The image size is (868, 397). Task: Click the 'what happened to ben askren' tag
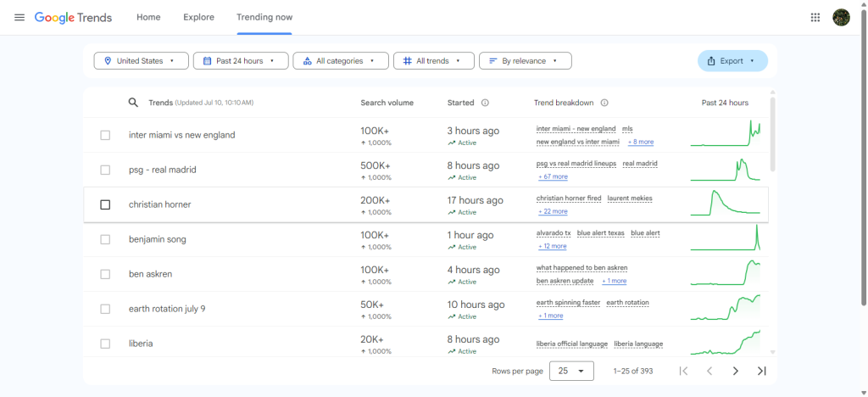581,268
